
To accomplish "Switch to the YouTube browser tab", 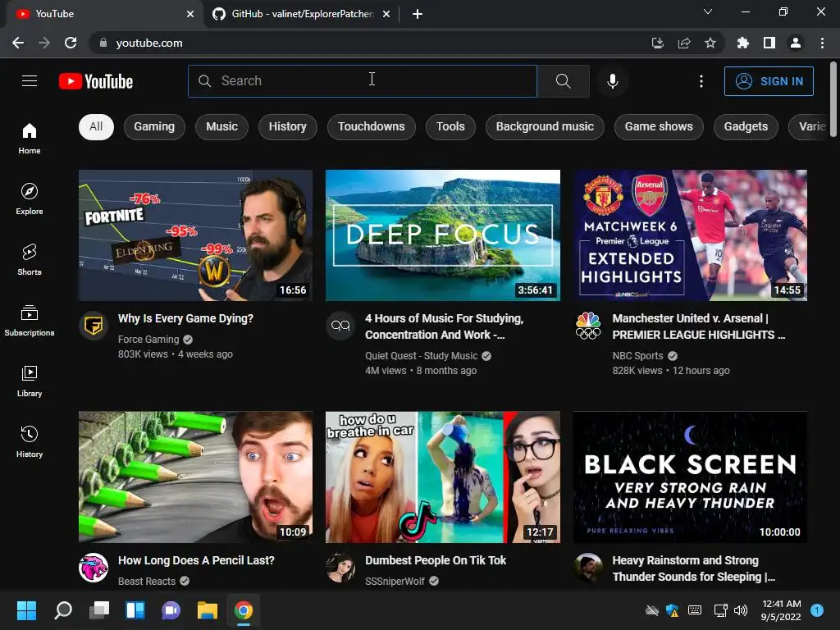I will click(102, 14).
